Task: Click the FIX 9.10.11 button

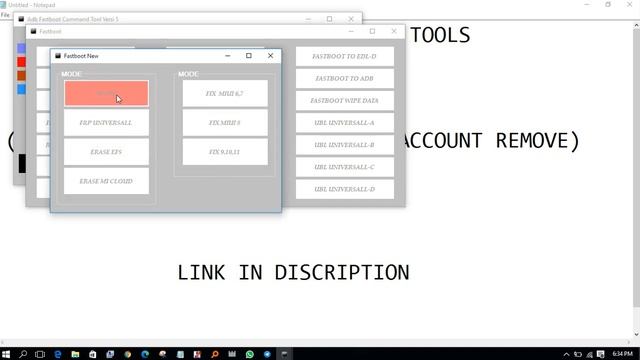Action: [225, 152]
